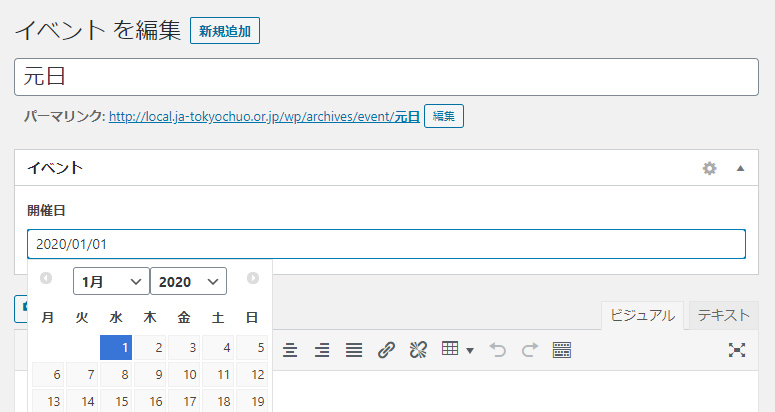Image resolution: width=775 pixels, height=412 pixels.
Task: Click the align center toolbar icon
Action: [290, 350]
